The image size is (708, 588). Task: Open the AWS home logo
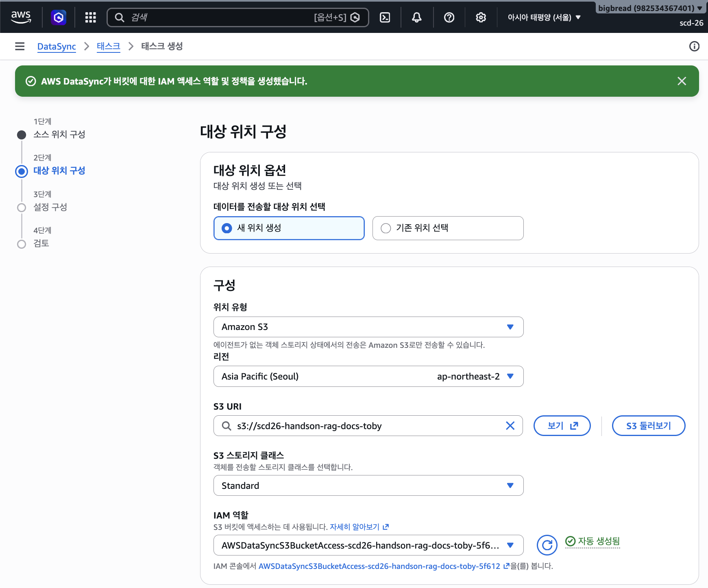[x=21, y=17]
